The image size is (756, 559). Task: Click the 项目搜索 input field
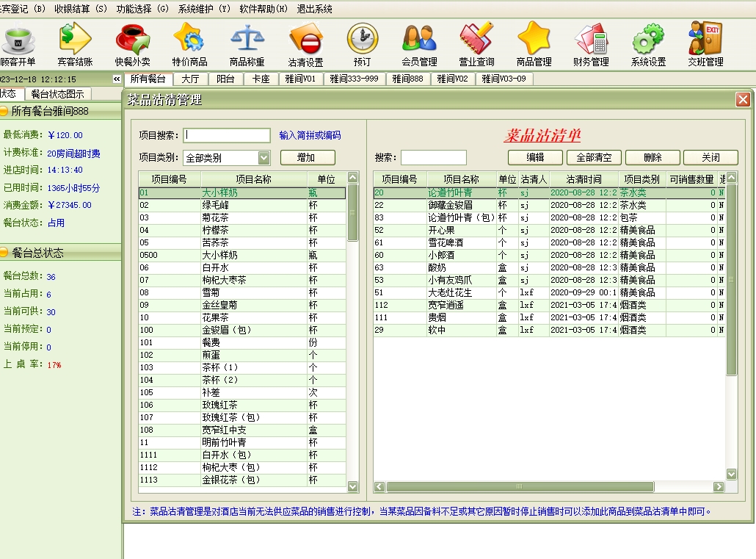(x=228, y=136)
